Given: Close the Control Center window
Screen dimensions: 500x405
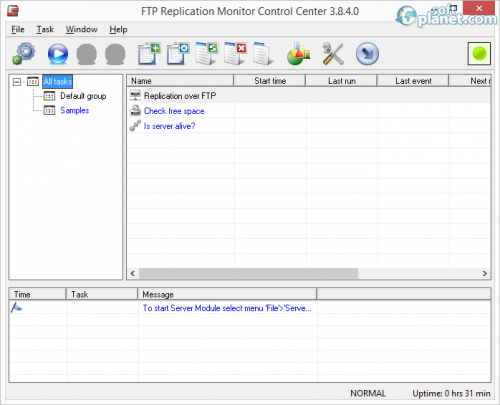Looking at the screenshot, I should (x=479, y=8).
